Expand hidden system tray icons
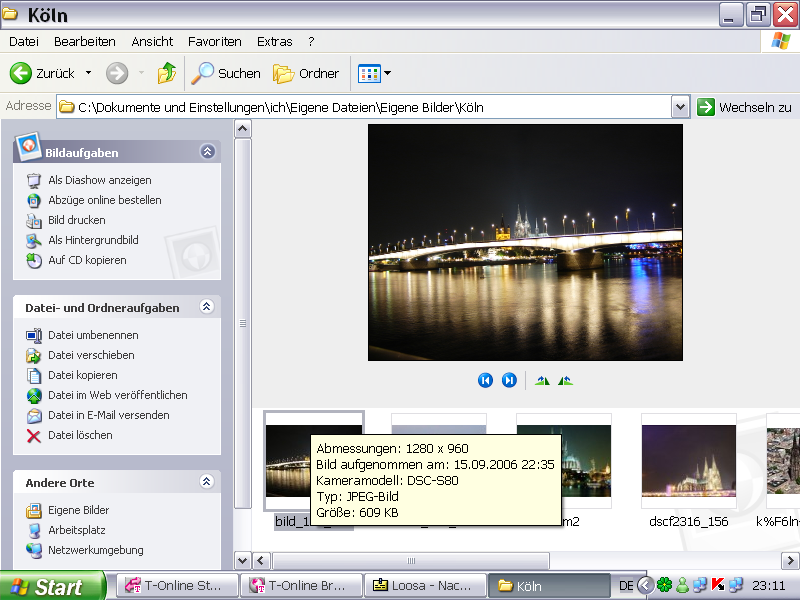Viewport: 800px width, 600px height. [645, 585]
